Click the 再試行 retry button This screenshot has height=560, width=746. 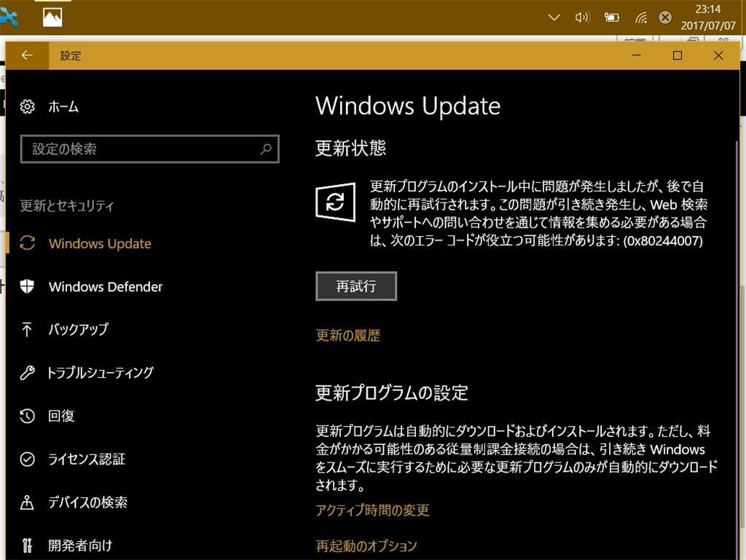coord(356,286)
